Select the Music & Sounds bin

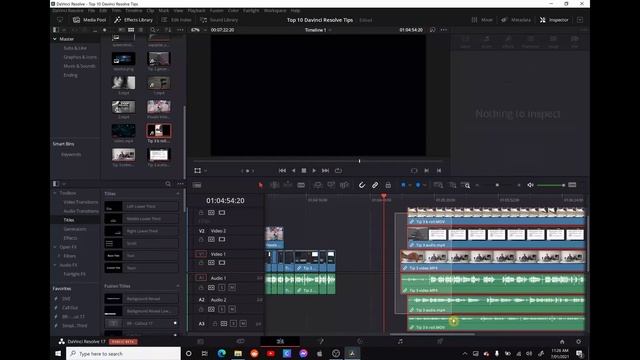79,66
